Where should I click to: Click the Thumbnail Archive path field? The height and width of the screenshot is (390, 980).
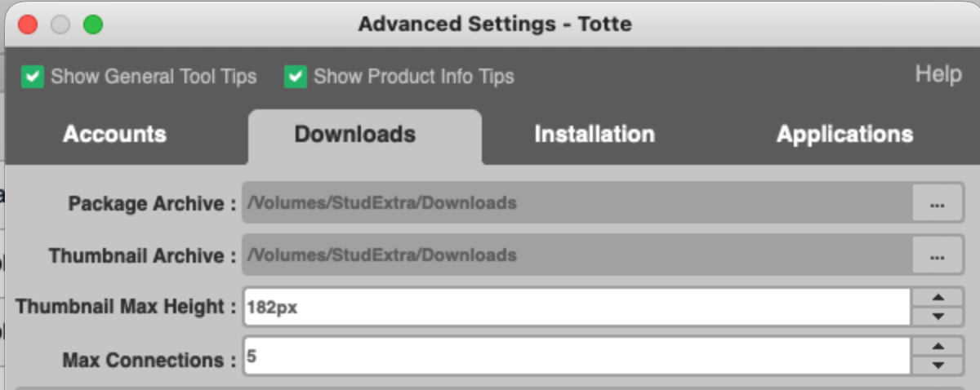[577, 255]
